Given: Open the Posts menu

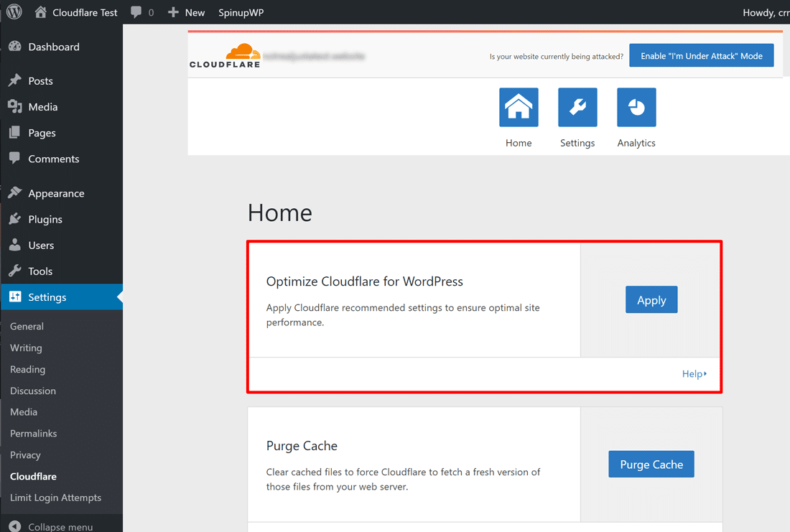Looking at the screenshot, I should [40, 81].
